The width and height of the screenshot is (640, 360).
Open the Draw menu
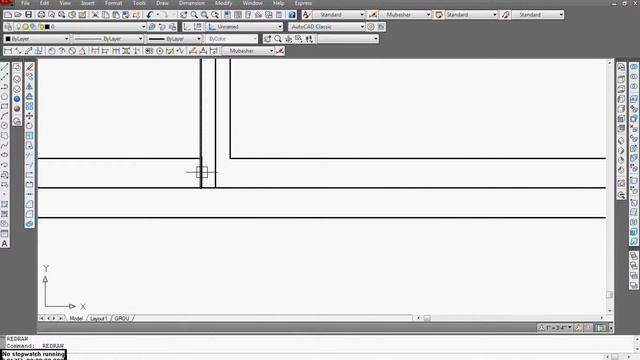click(x=162, y=3)
